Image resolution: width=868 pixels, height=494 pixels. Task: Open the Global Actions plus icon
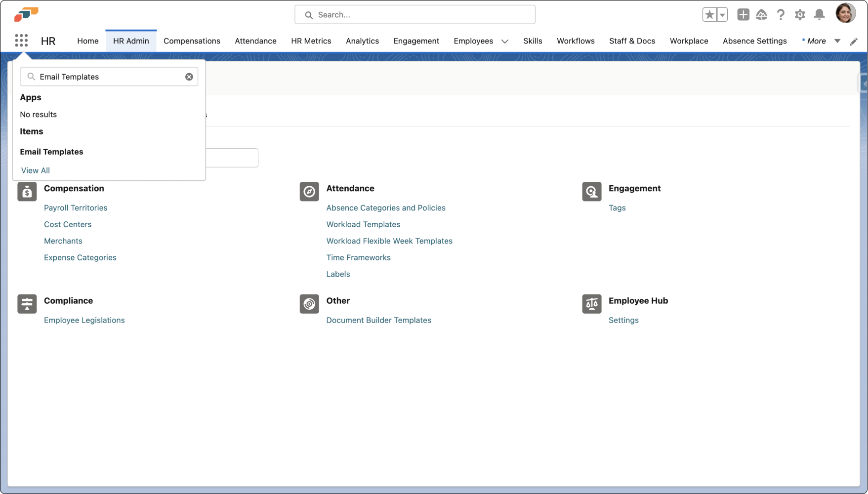[743, 15]
